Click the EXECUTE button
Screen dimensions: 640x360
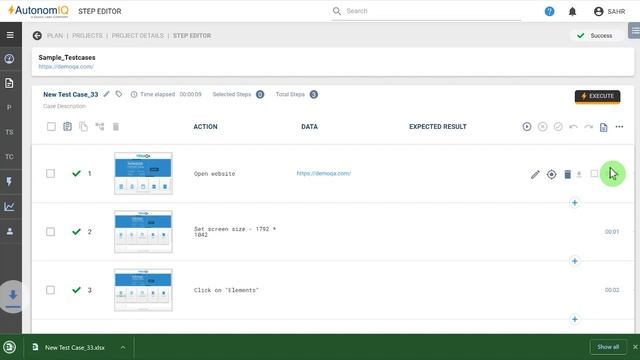[x=598, y=96]
